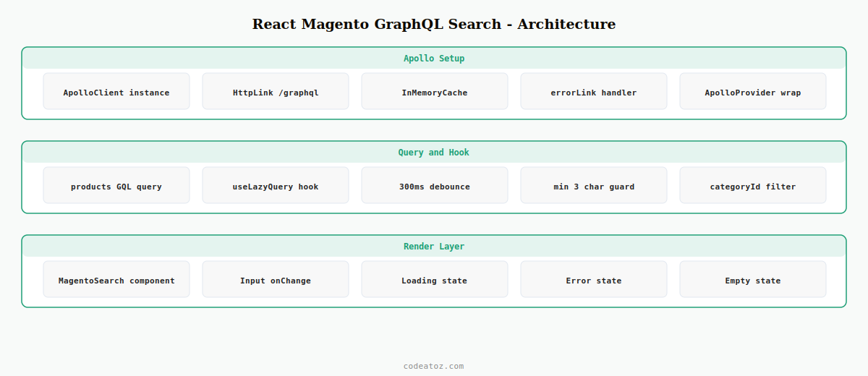Screen dimensions: 868x376
Task: Click the Apollo Setup section header
Action: point(434,59)
